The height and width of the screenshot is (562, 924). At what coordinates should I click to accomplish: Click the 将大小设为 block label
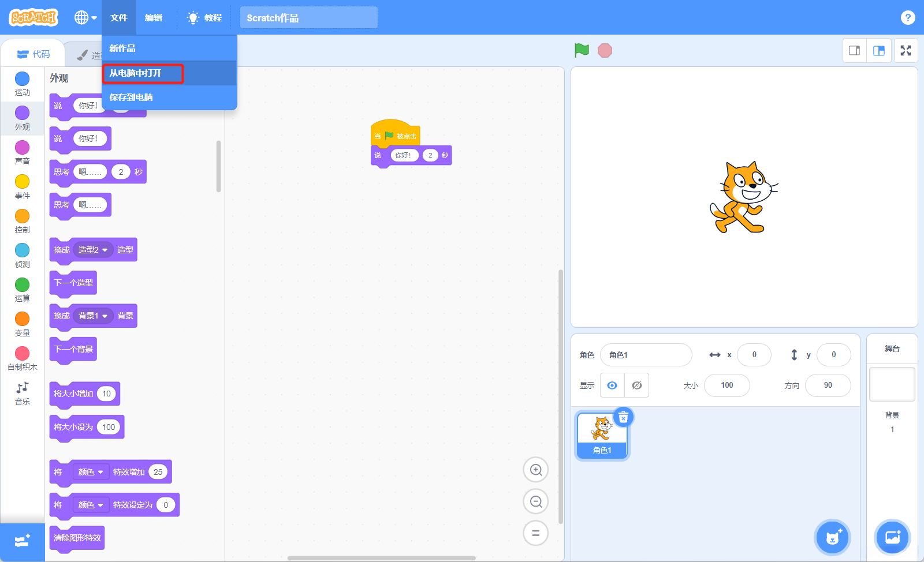(73, 427)
